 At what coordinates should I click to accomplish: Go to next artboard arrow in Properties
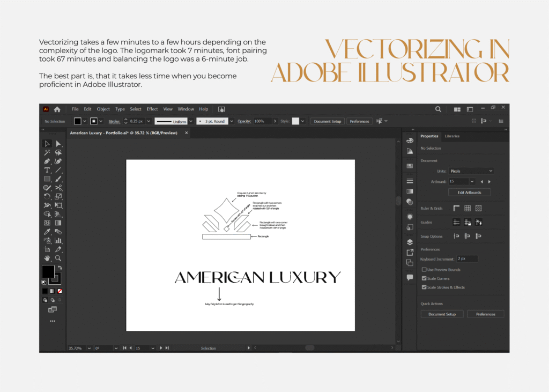point(489,181)
